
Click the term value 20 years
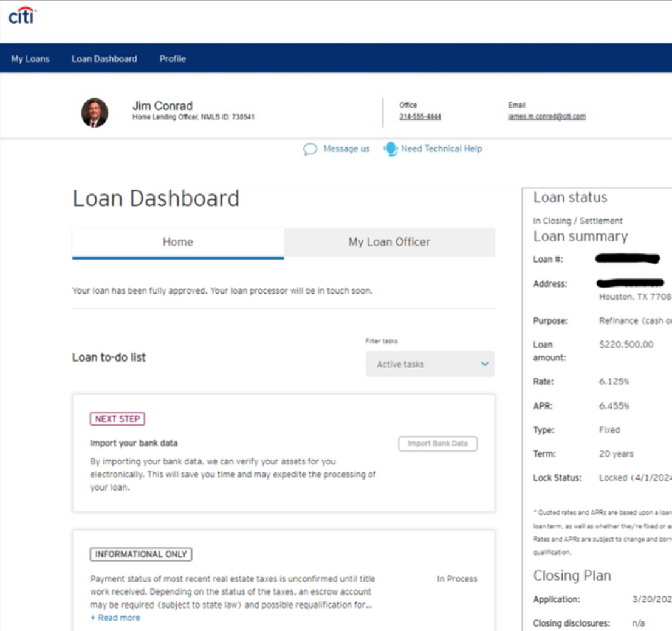click(x=616, y=454)
